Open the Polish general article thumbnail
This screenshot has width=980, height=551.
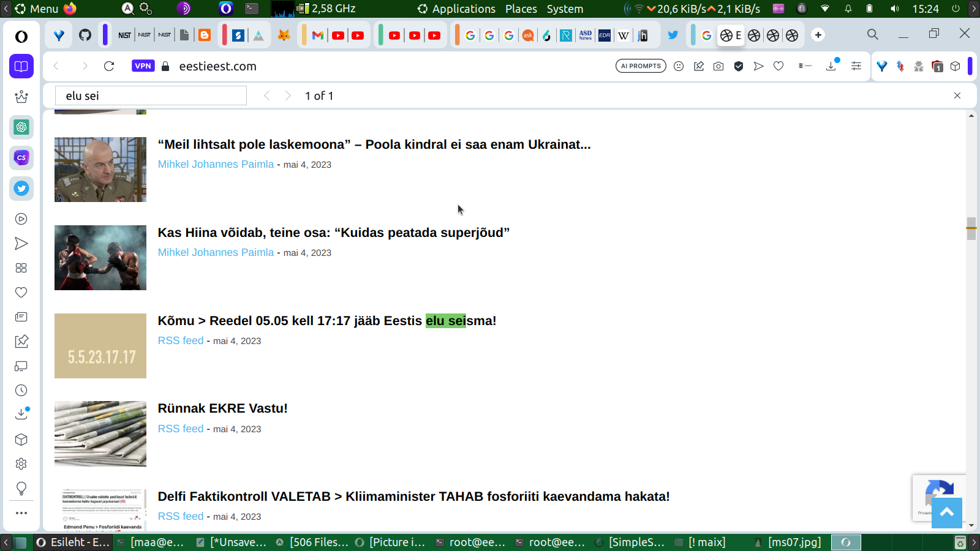[x=100, y=170]
